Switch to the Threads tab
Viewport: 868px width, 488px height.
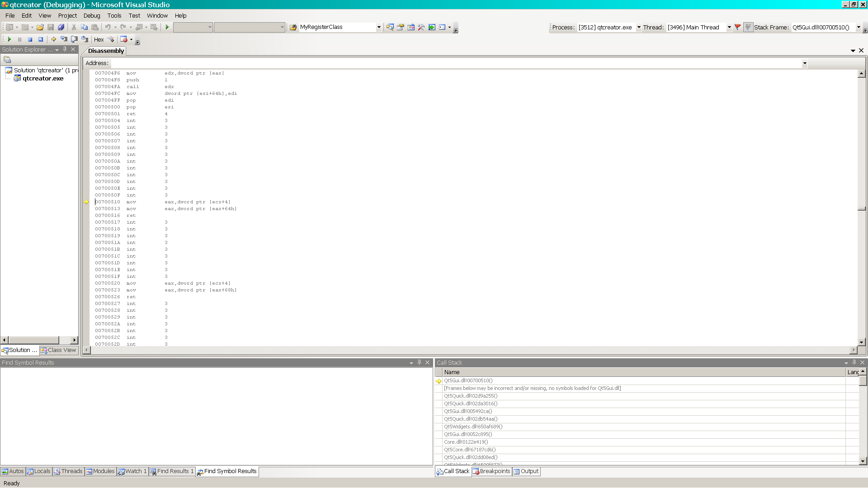coord(68,471)
